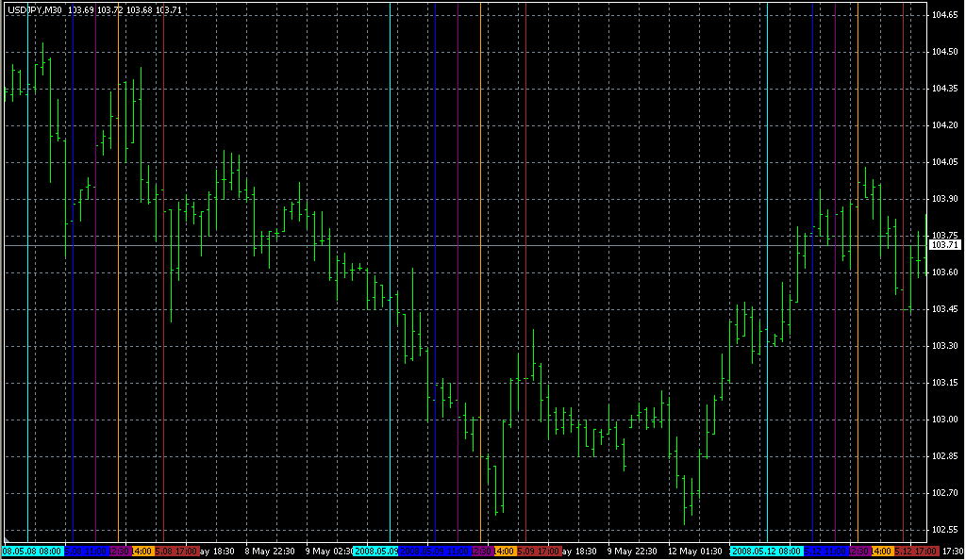
Task: Click the 103.60 price scale label
Action: pos(944,272)
